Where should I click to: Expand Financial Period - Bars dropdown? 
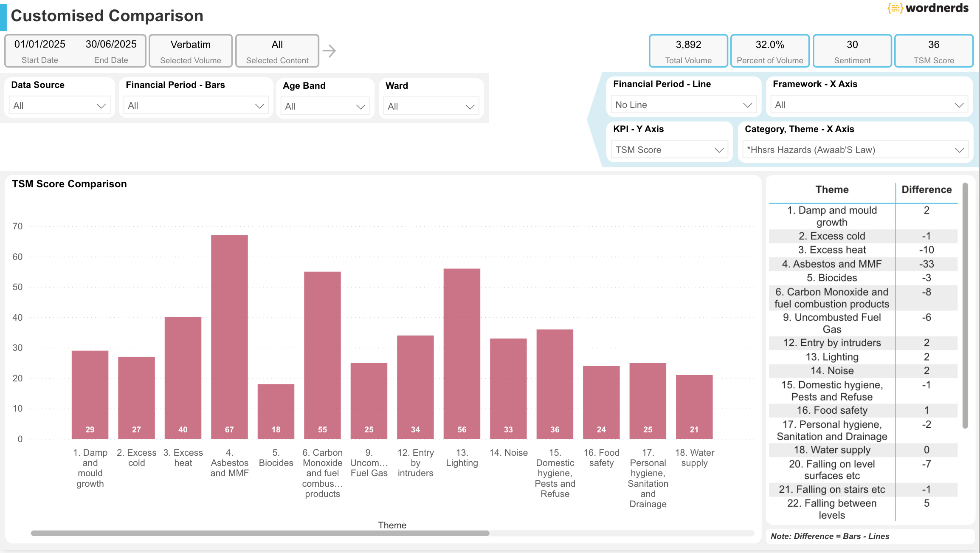(x=196, y=105)
